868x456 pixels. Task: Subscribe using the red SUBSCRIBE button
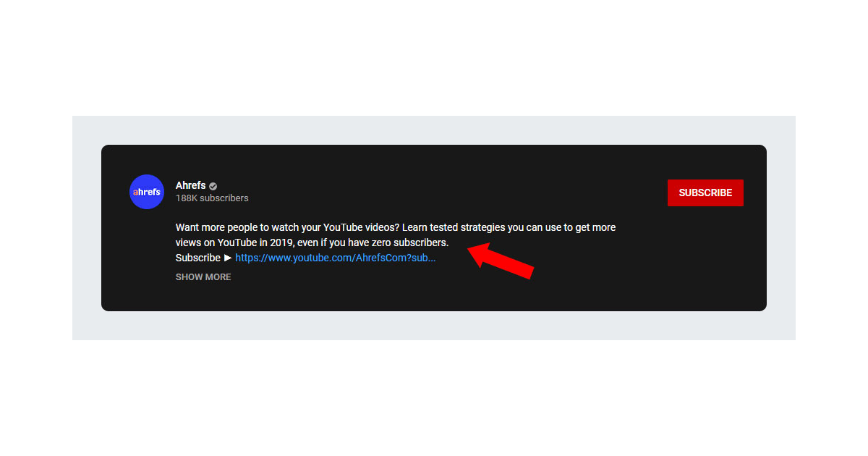pos(705,193)
